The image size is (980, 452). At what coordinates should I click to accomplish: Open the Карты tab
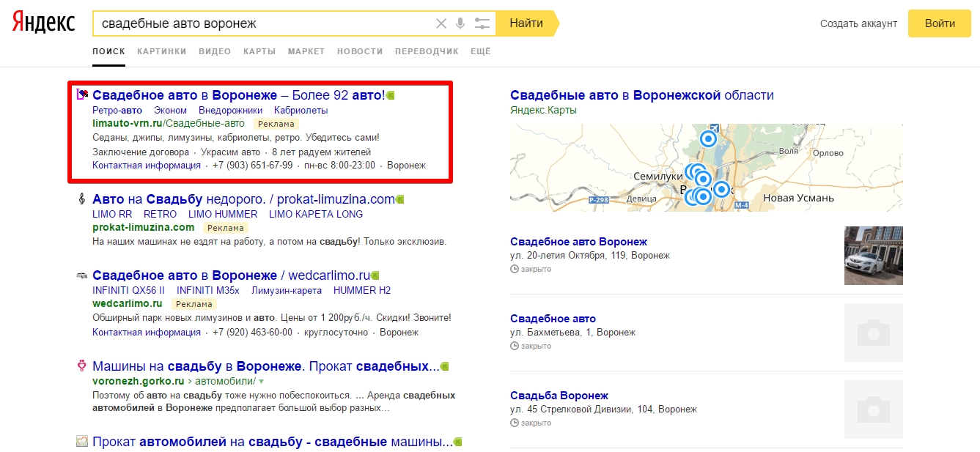pos(259,51)
